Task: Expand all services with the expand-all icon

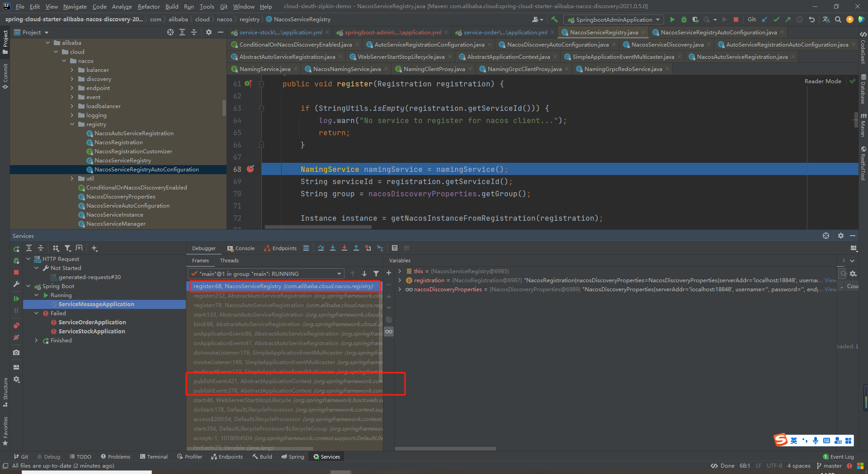Action: 29,248
